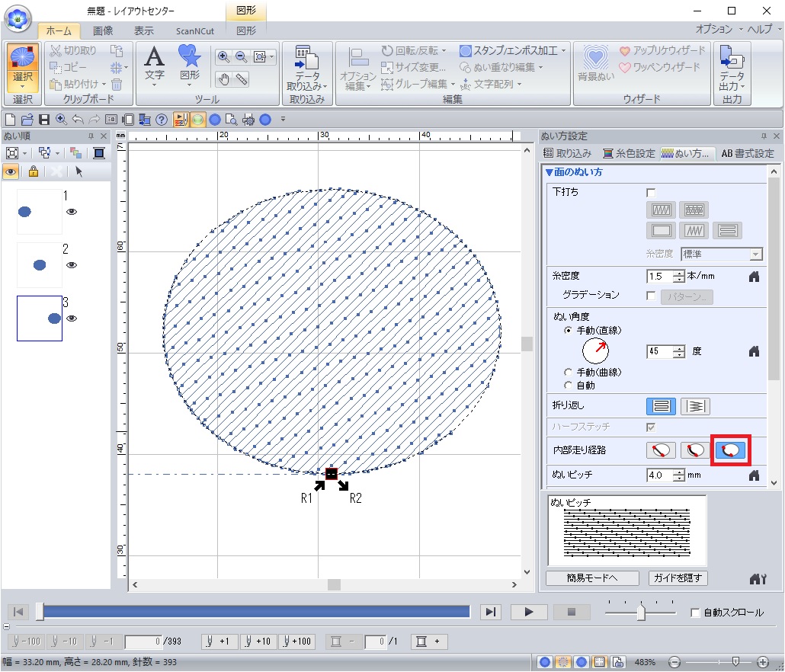Enable the 自動スクロール checkbox
The image size is (785, 672).
click(694, 613)
